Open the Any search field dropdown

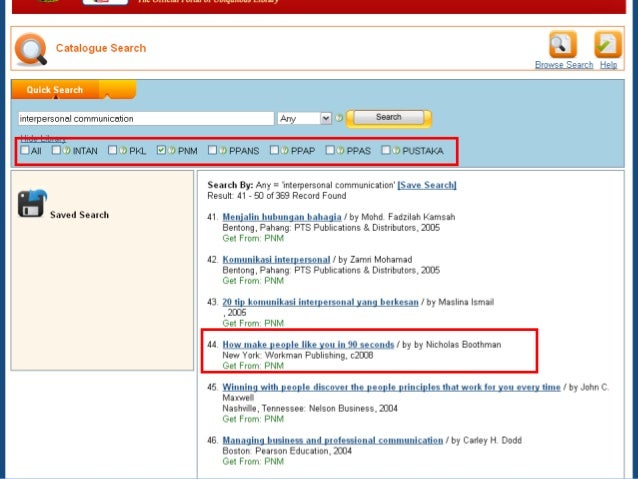point(304,118)
